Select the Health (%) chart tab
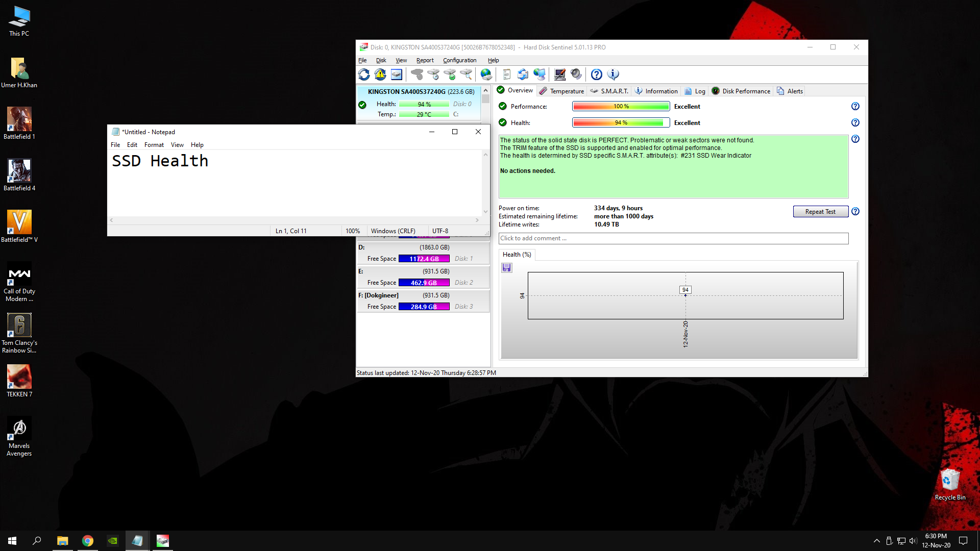The width and height of the screenshot is (980, 551). [517, 255]
